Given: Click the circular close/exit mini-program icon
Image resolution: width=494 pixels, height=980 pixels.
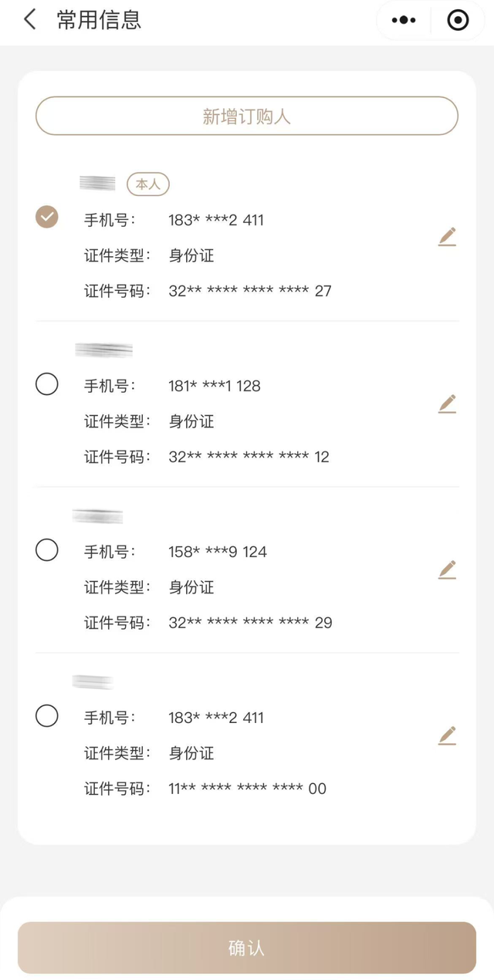Looking at the screenshot, I should click(x=458, y=20).
